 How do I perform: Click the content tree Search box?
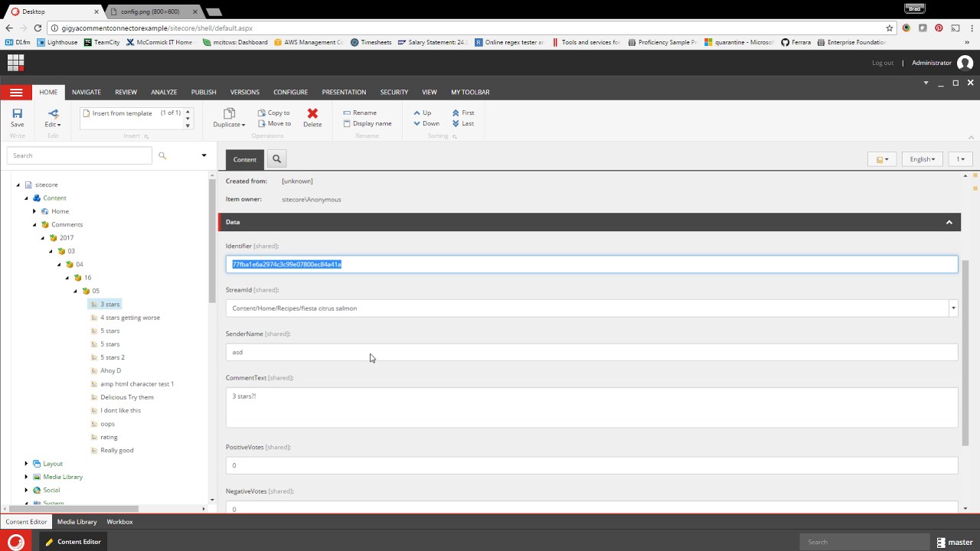[80, 155]
